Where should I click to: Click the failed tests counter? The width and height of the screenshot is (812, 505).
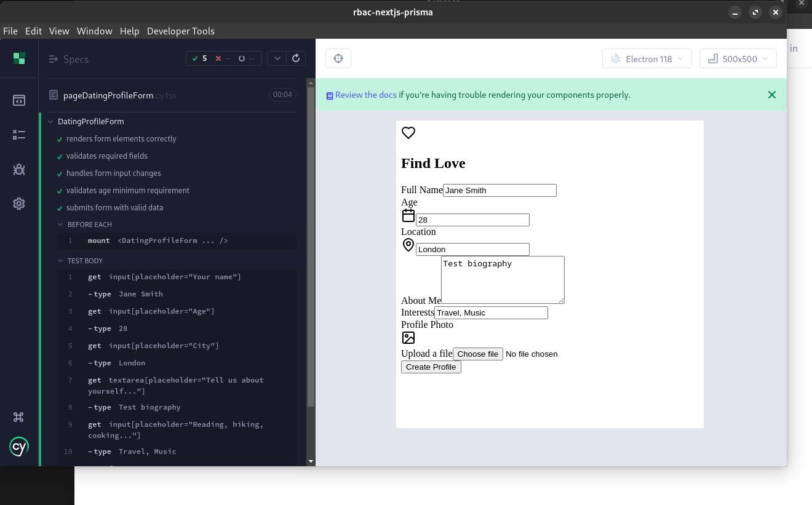tap(223, 58)
